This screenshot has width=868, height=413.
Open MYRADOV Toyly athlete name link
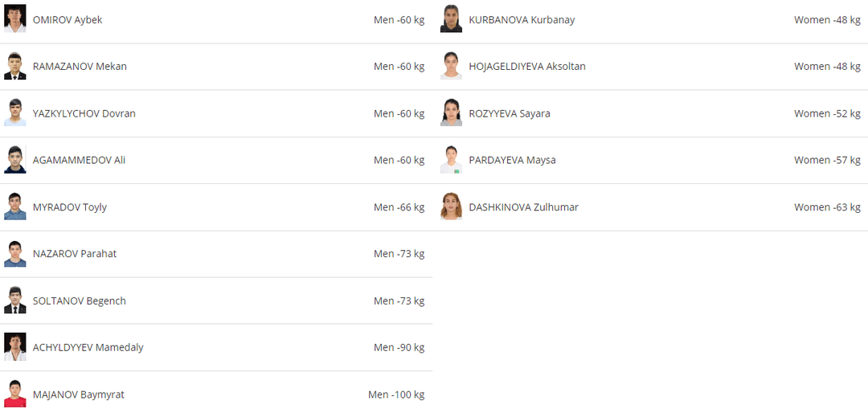pyautogui.click(x=70, y=207)
